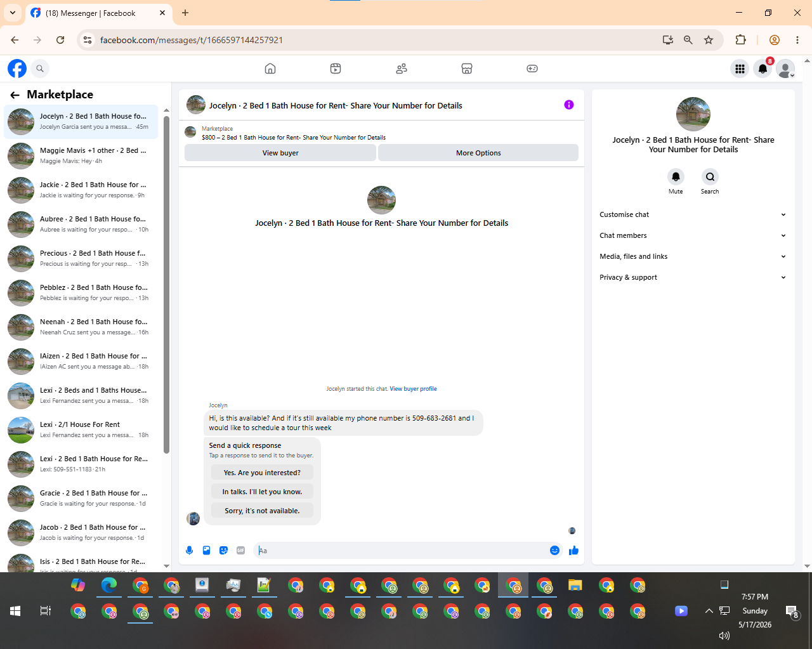Screen dimensions: 812x649
Task: Send quick reply 'In talks. I'll let you know.'
Action: [262, 492]
